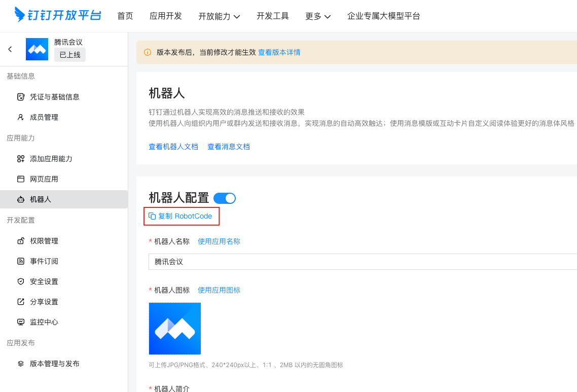The height and width of the screenshot is (392, 577).
Task: Click the 腾讯会议 app icon in sidebar header
Action: [37, 49]
